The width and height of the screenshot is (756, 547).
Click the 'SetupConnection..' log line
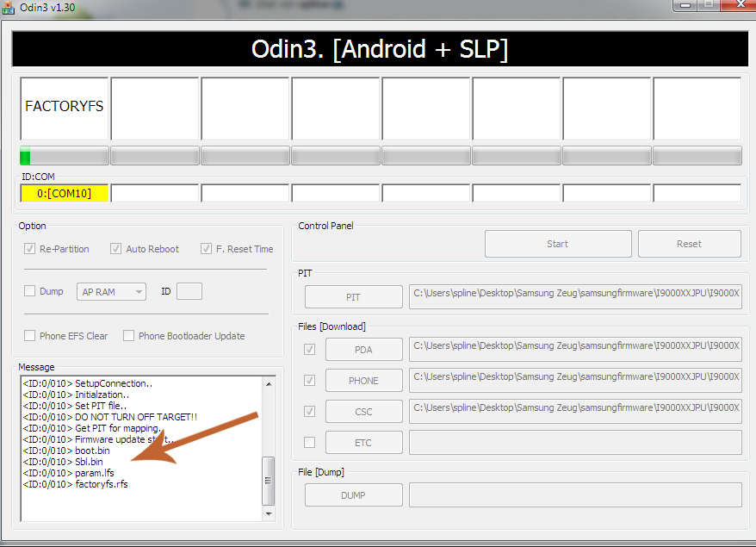click(x=88, y=383)
